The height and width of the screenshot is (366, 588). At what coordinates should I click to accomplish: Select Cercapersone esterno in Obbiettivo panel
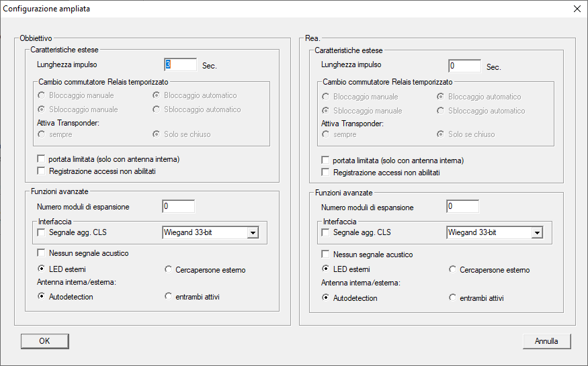pos(169,270)
